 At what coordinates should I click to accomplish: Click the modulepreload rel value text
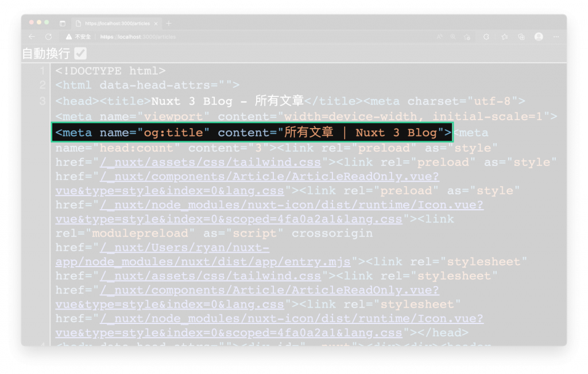[140, 233]
